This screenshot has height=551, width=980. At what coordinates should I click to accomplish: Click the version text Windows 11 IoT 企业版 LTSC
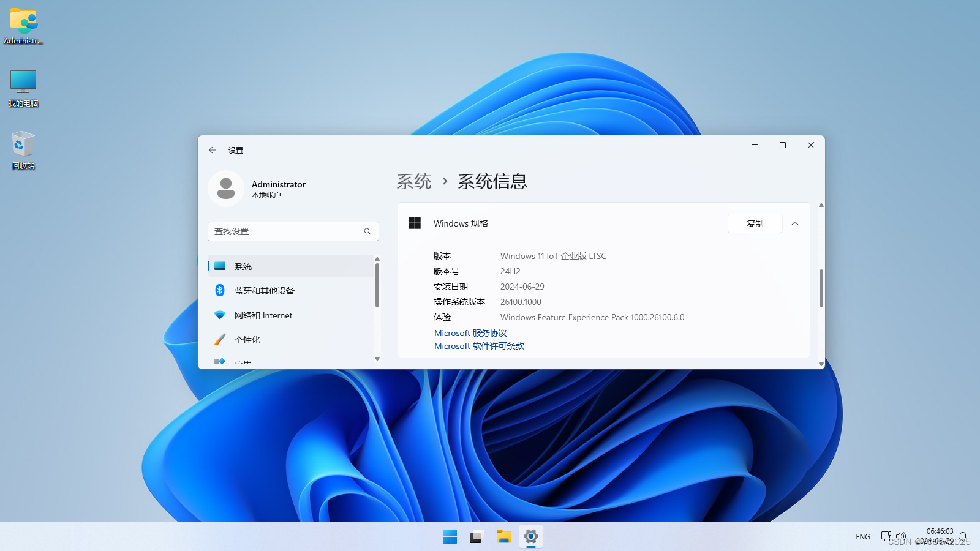[553, 256]
